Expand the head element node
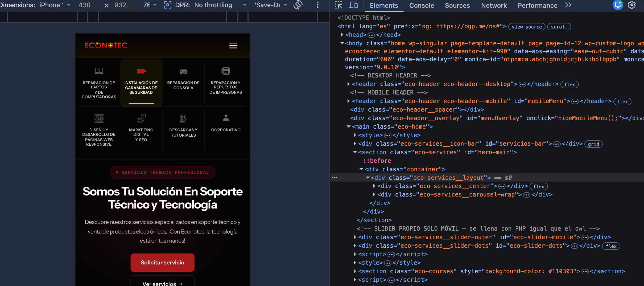Screen dimensions: 644x286 342,35
